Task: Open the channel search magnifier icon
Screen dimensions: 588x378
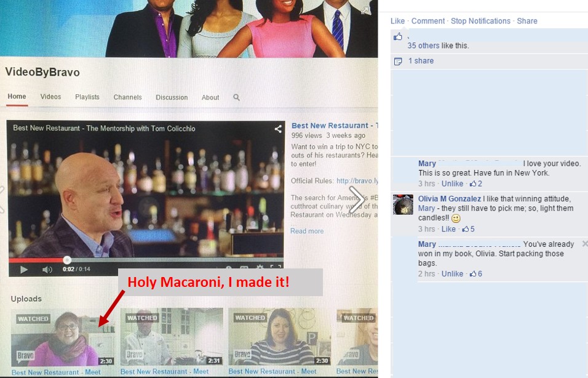Action: [236, 97]
